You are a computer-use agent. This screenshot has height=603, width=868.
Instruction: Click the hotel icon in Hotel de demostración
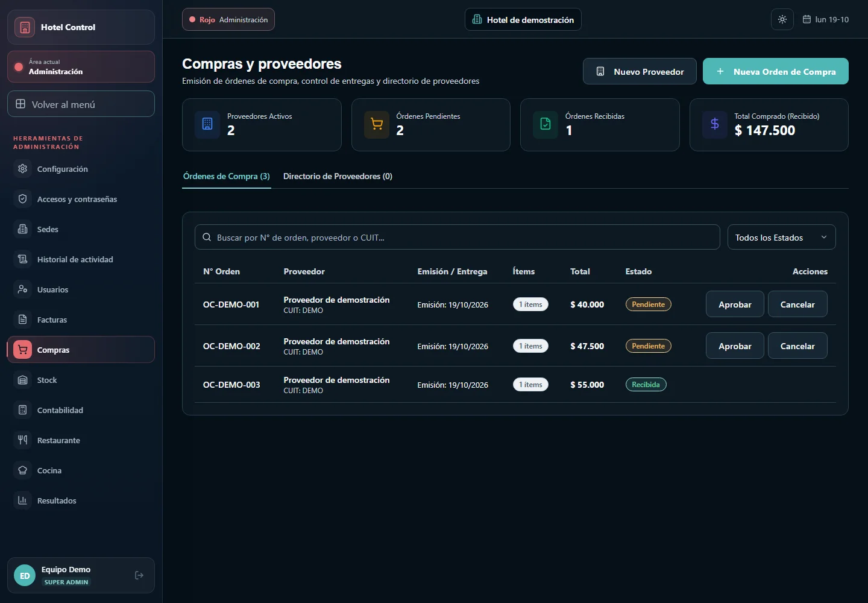[477, 19]
